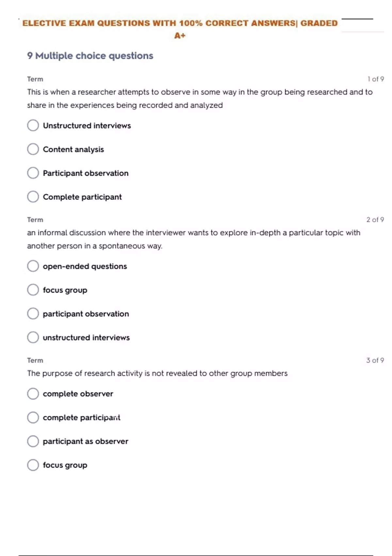Click the orange exam title header
Screen dimensions: 392x556
(180, 24)
